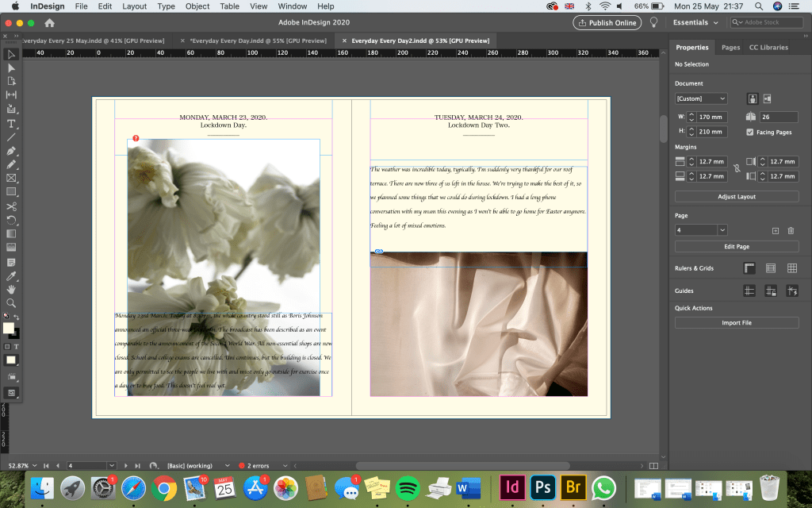Expand the Page number dropdown in Properties
812x508 pixels.
(x=722, y=230)
